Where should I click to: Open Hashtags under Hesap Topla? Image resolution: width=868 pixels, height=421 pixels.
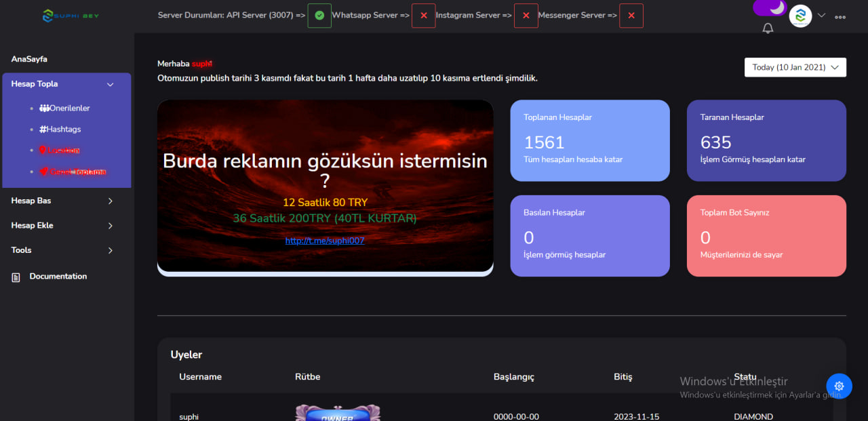pyautogui.click(x=64, y=129)
